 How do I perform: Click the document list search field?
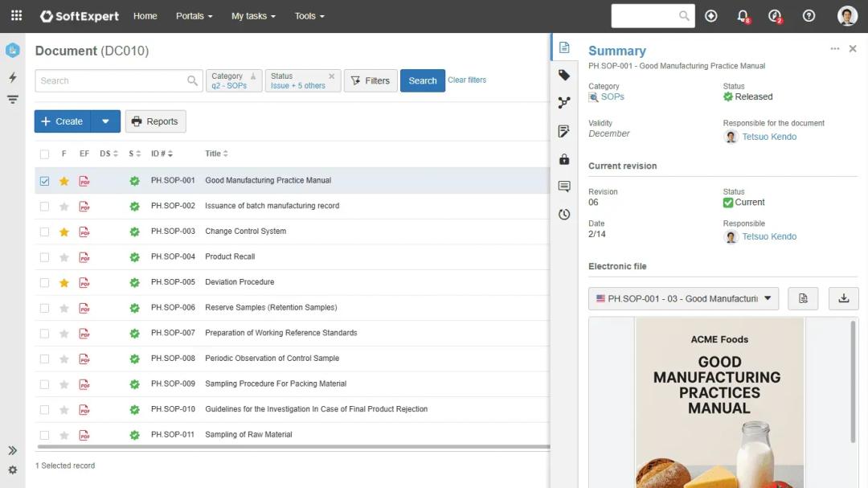pyautogui.click(x=111, y=80)
